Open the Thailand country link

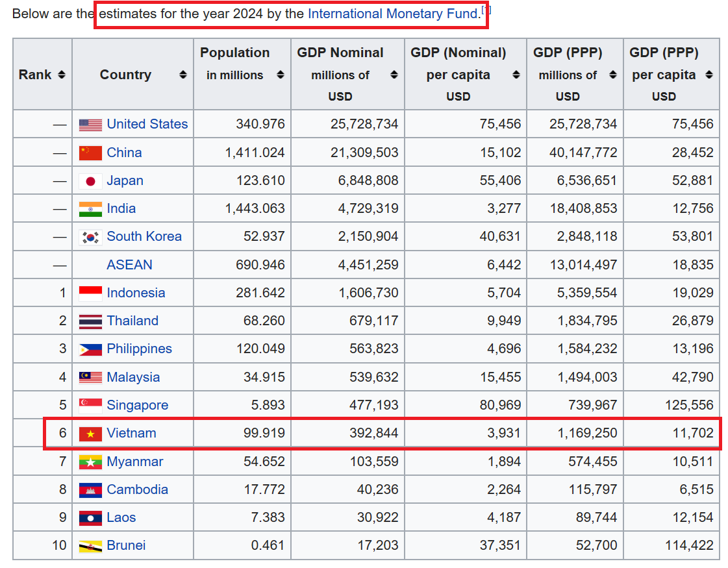coord(132,321)
